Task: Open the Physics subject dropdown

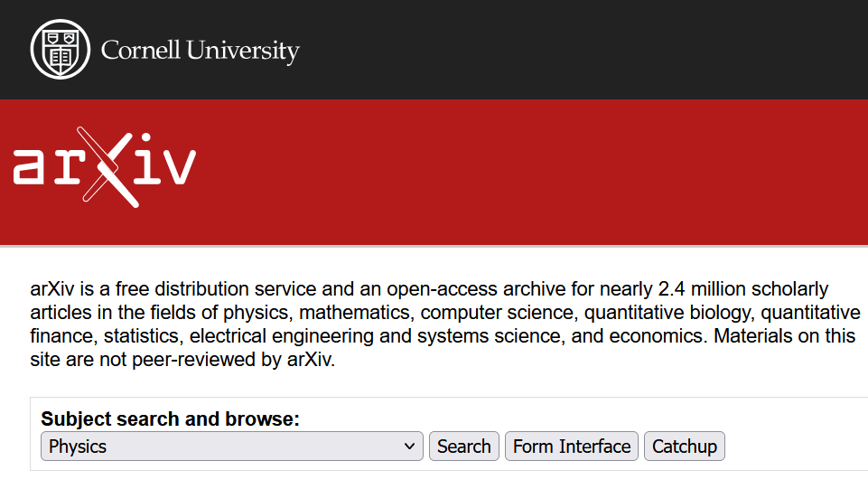Action: [x=231, y=447]
